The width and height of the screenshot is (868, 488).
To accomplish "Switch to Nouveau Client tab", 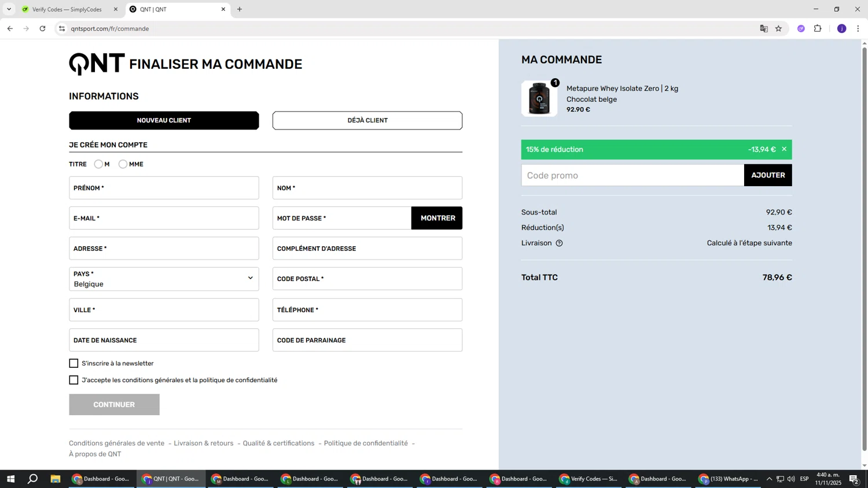I will tap(164, 120).
